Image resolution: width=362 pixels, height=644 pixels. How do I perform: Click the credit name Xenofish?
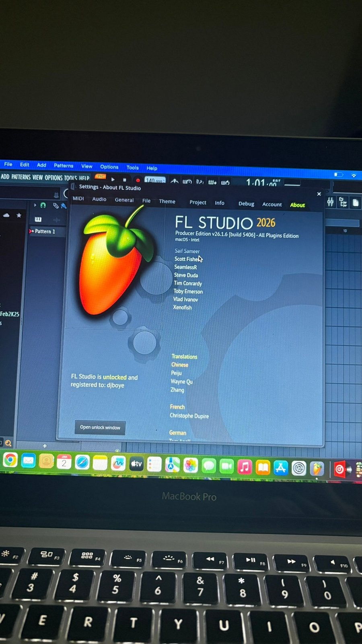(182, 308)
